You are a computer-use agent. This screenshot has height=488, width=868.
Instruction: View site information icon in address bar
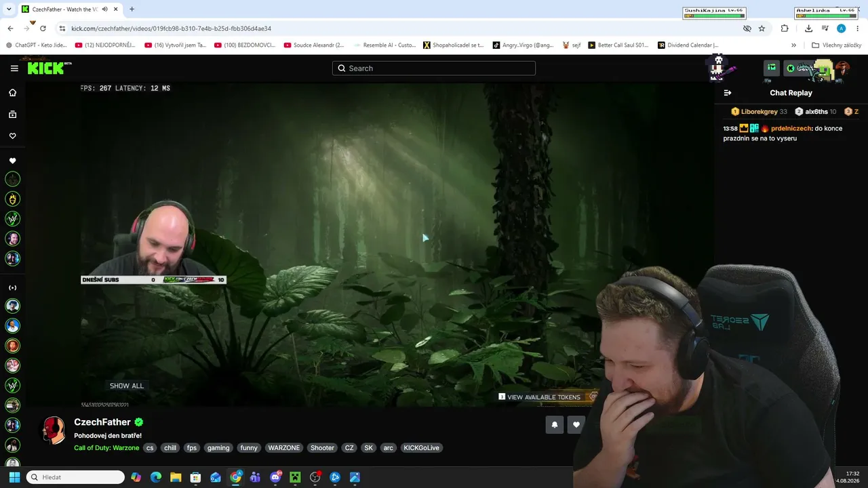62,28
